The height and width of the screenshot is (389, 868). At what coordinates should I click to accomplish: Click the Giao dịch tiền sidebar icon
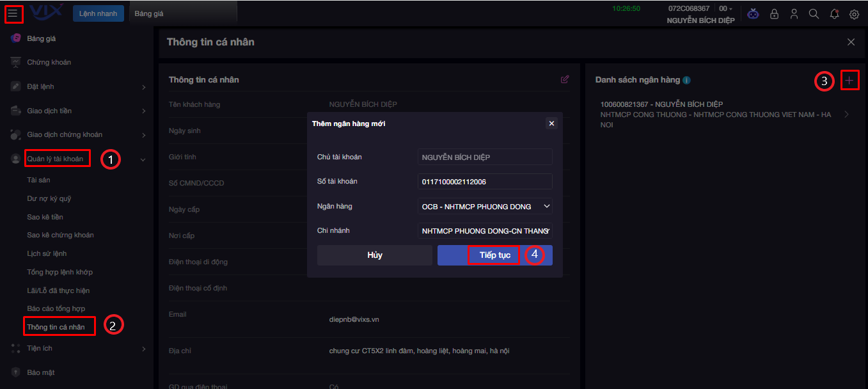16,111
